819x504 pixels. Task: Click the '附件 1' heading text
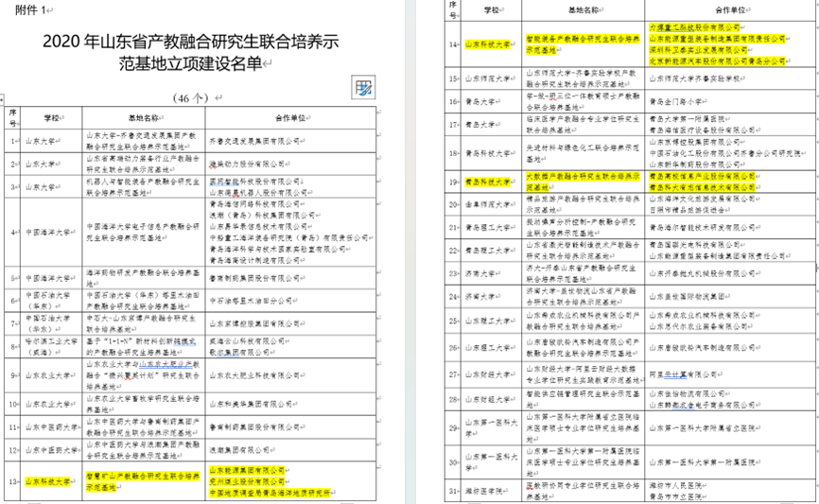click(x=30, y=9)
